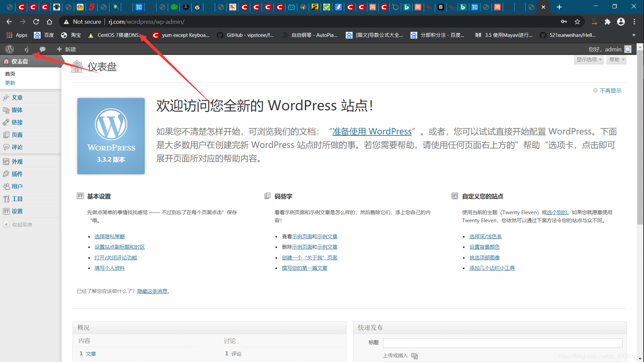Open the Chrome three-dot menu
Screen dimensions: 644x362
click(x=634, y=22)
